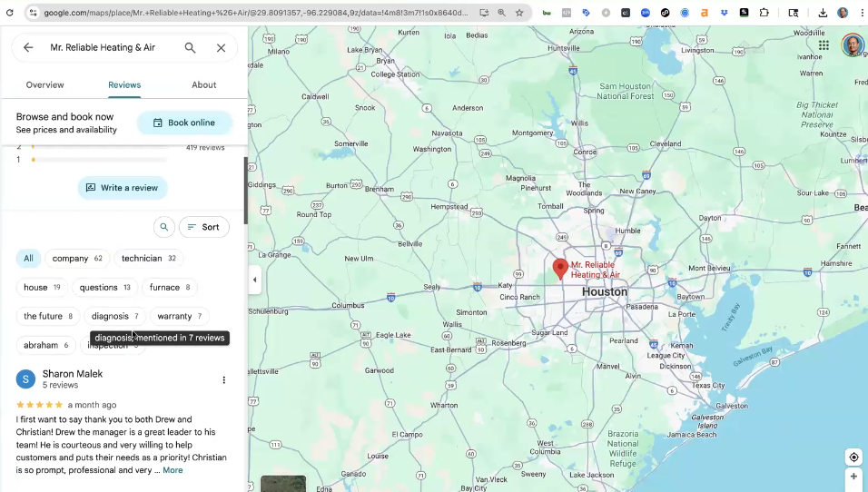Click the Mr. Reliable map pin
Image resolution: width=868 pixels, height=492 pixels.
[560, 268]
